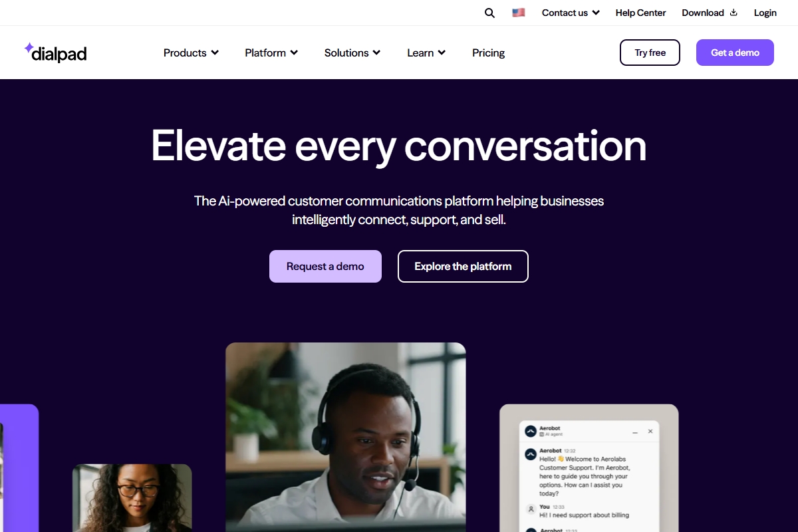Open the Learn dropdown menu

[426, 53]
